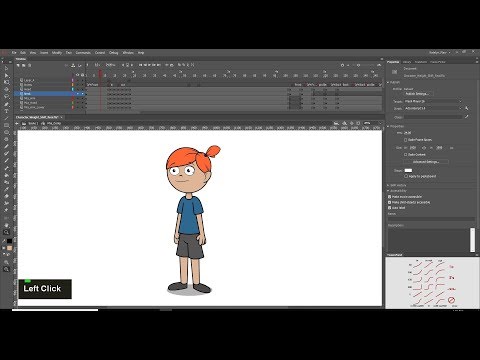Uncheck Make movie accessible checkbox
The width and height of the screenshot is (480, 360).
(x=389, y=197)
